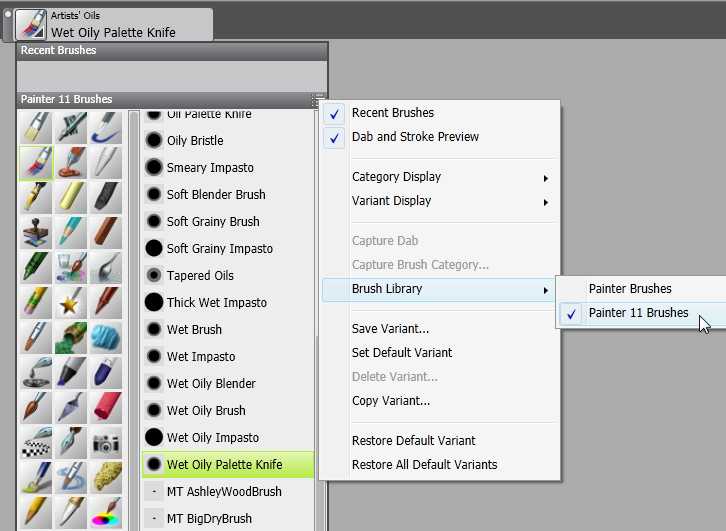Click Restore Default Variant
726x531 pixels.
coord(413,441)
